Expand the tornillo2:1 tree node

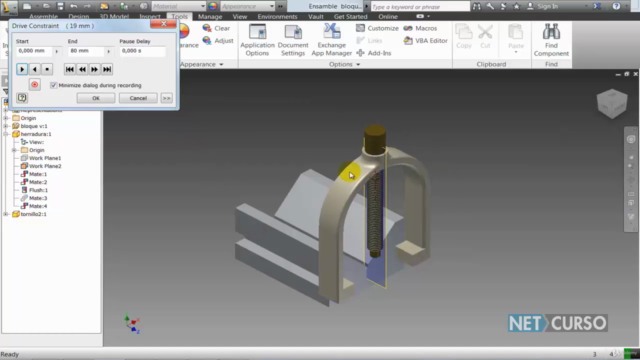click(x=6, y=214)
